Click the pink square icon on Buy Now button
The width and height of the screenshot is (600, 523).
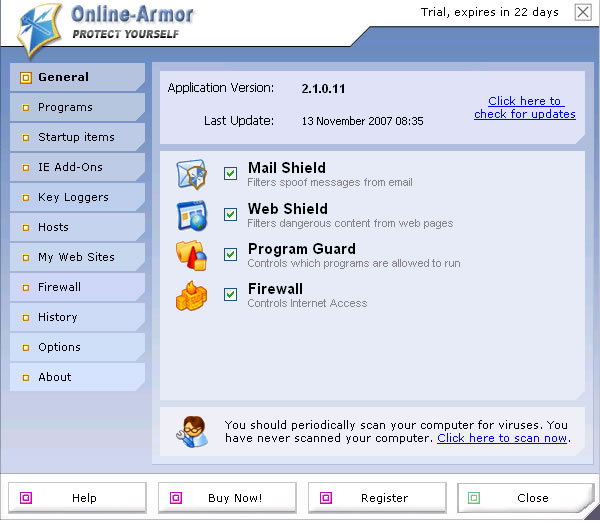176,498
